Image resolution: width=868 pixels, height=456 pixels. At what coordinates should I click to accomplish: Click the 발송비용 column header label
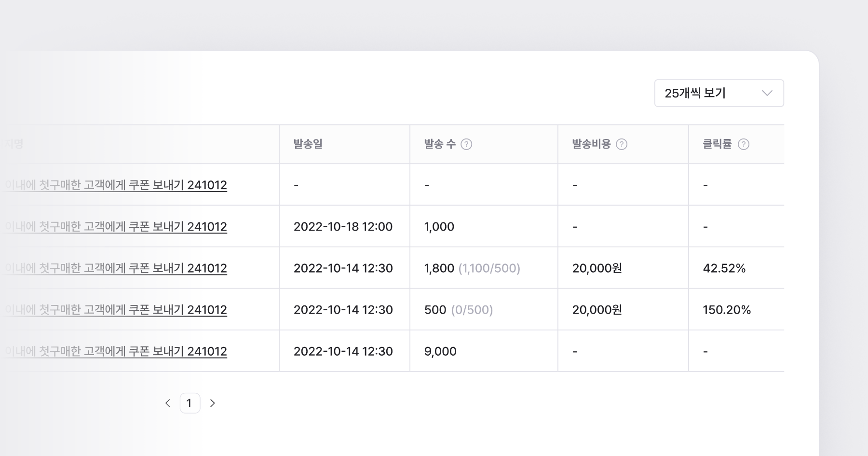(x=591, y=144)
